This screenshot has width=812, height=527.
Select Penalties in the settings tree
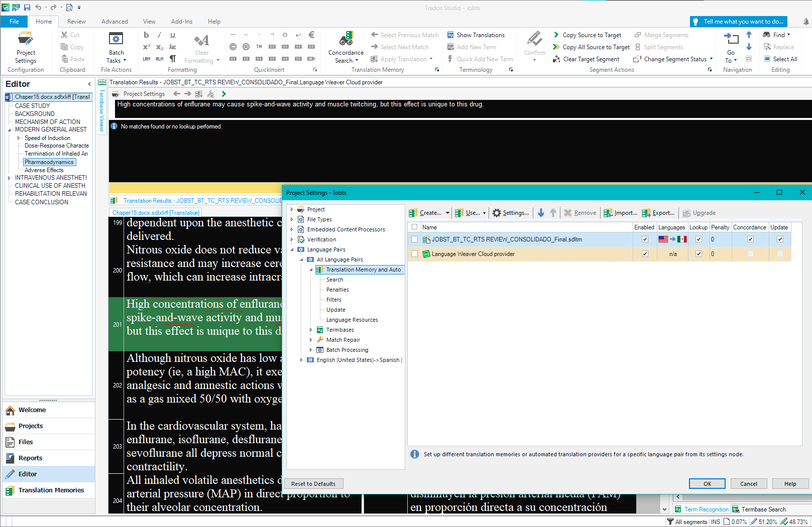click(x=337, y=290)
